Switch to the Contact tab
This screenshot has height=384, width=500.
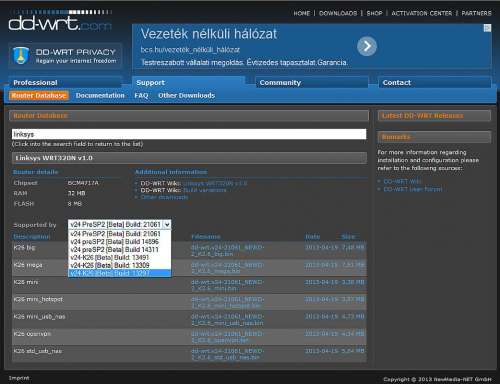[435, 82]
